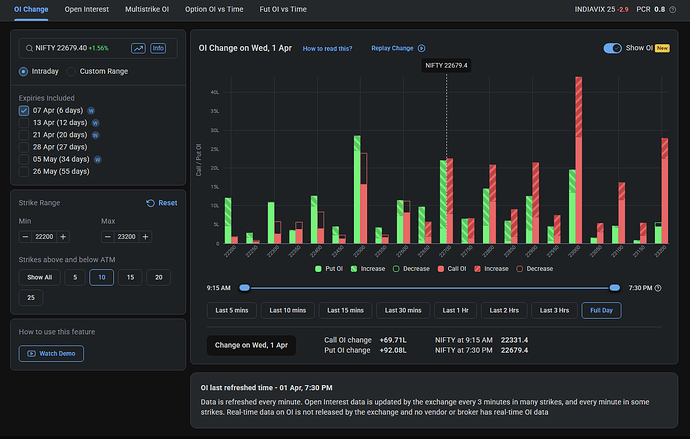Switch to the Open Interest tab
Image resolution: width=690 pixels, height=439 pixels.
pos(87,8)
